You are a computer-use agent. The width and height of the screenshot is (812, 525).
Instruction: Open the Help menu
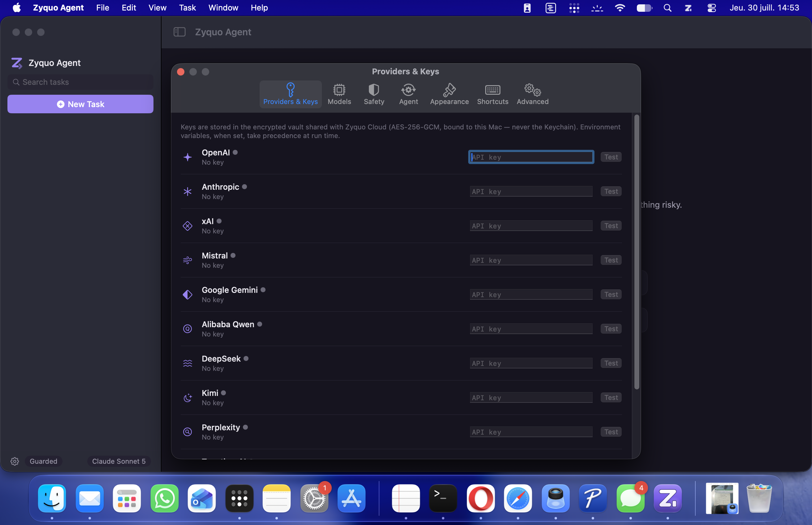pos(259,7)
